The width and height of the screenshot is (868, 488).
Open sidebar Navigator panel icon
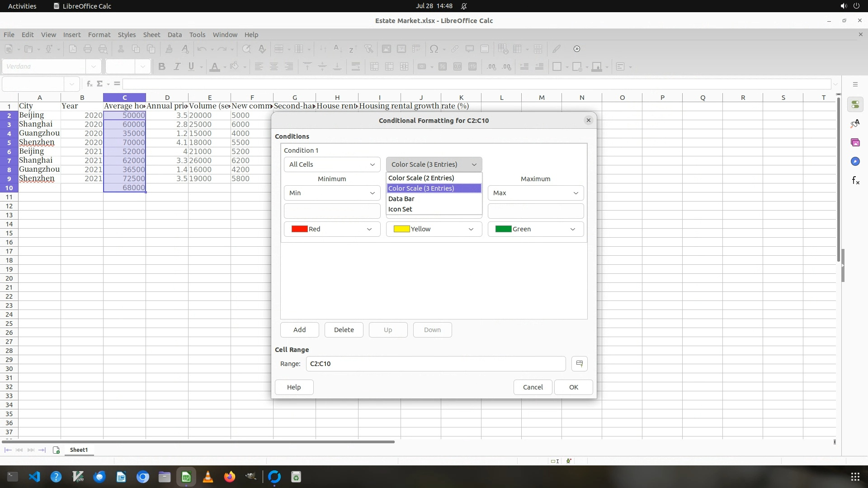click(x=855, y=162)
